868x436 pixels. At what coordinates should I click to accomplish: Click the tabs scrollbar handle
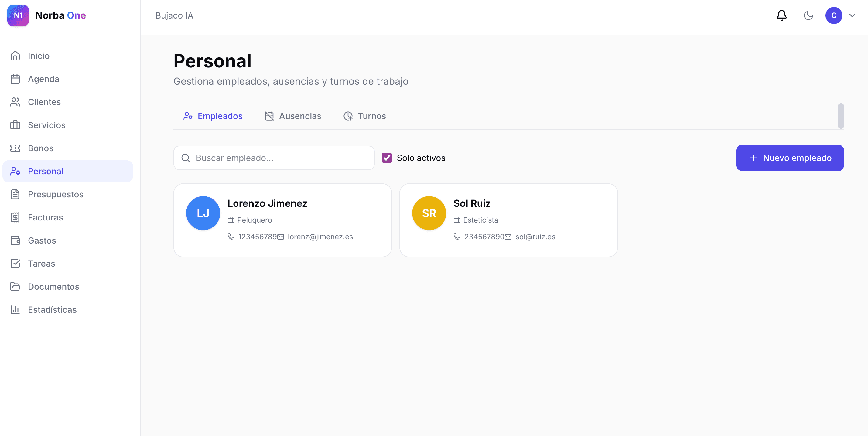[x=841, y=116]
